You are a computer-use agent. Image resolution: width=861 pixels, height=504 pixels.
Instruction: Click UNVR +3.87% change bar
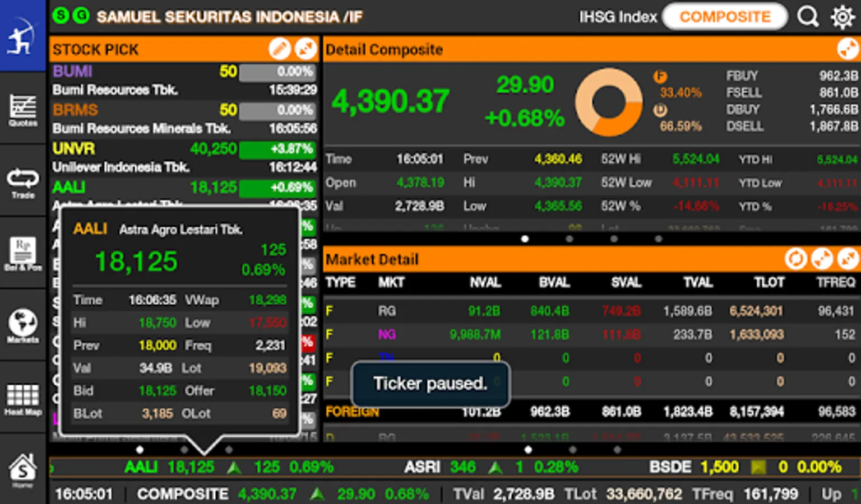click(277, 149)
